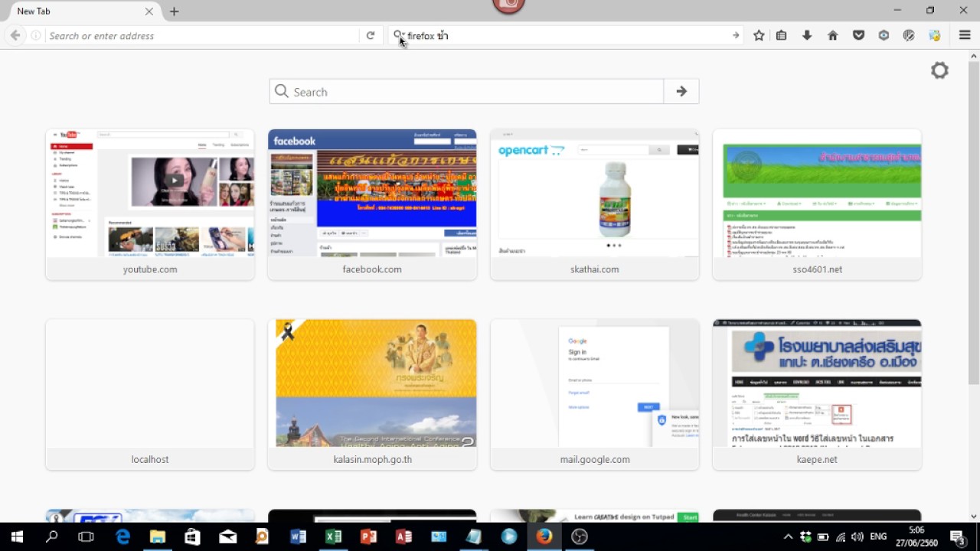
Task: Launch Microsoft Edge from taskbar
Action: click(x=122, y=536)
